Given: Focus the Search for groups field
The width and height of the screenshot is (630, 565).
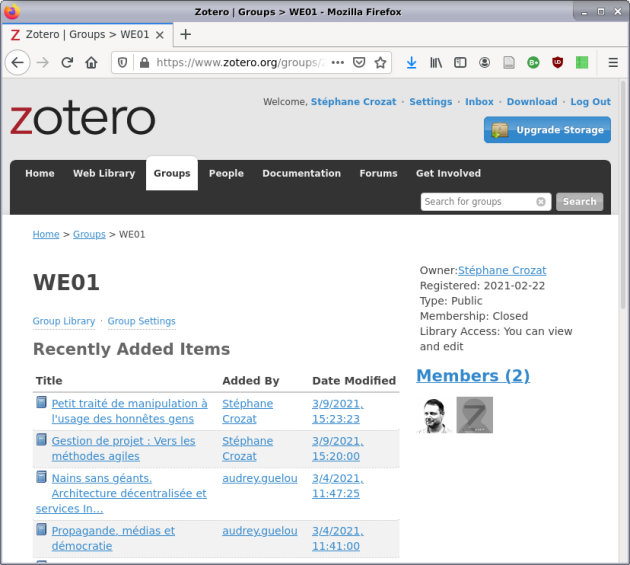Looking at the screenshot, I should click(478, 201).
